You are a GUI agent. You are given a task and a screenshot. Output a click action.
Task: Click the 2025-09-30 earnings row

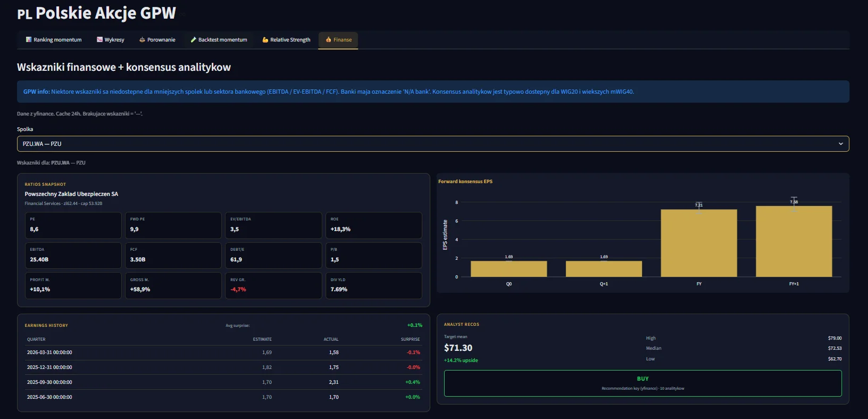tap(223, 382)
